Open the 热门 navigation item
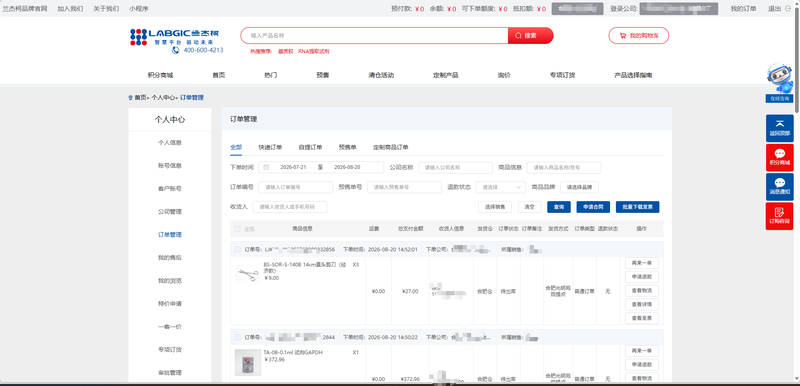800x386 pixels. (x=270, y=75)
